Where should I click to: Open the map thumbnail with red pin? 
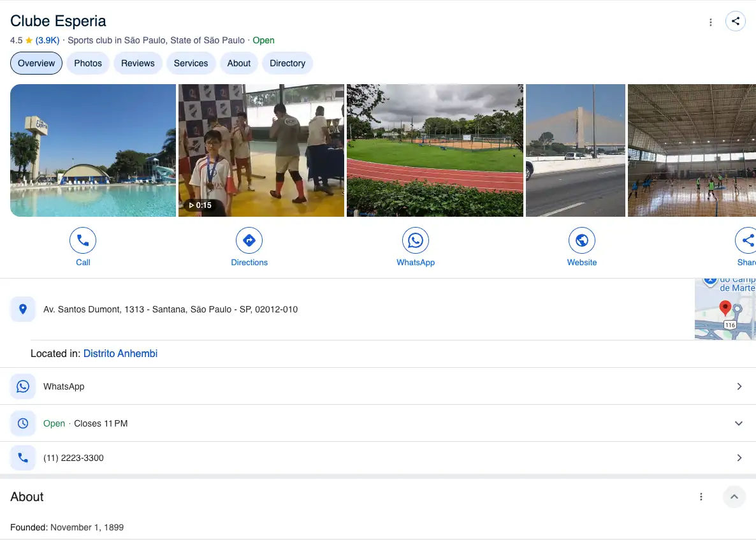(x=725, y=309)
